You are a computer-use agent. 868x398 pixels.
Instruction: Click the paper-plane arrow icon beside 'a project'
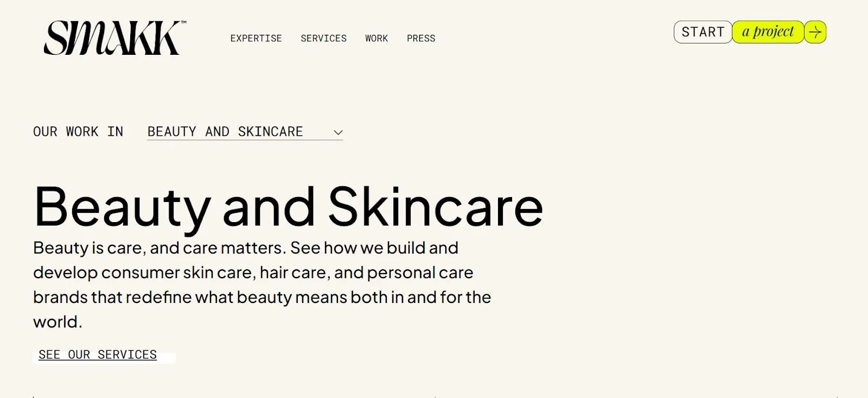[x=814, y=32]
